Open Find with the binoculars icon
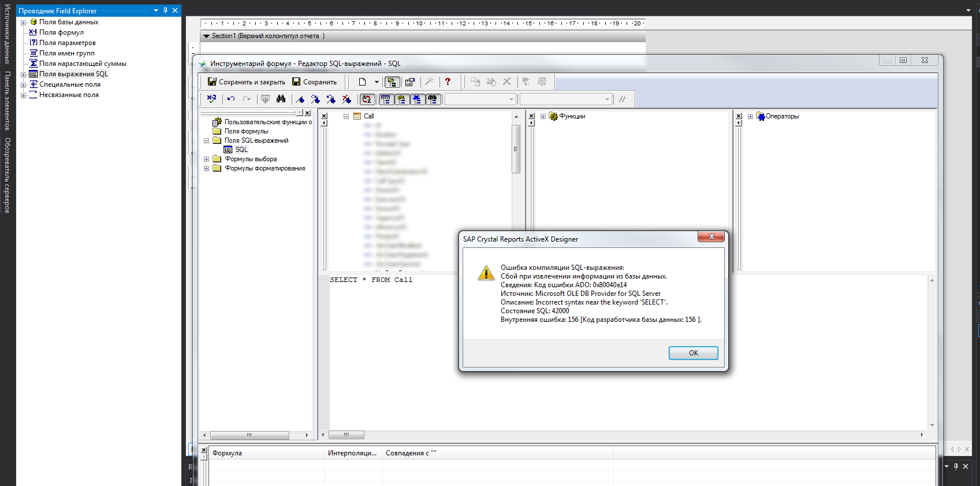The height and width of the screenshot is (486, 980). coord(281,99)
